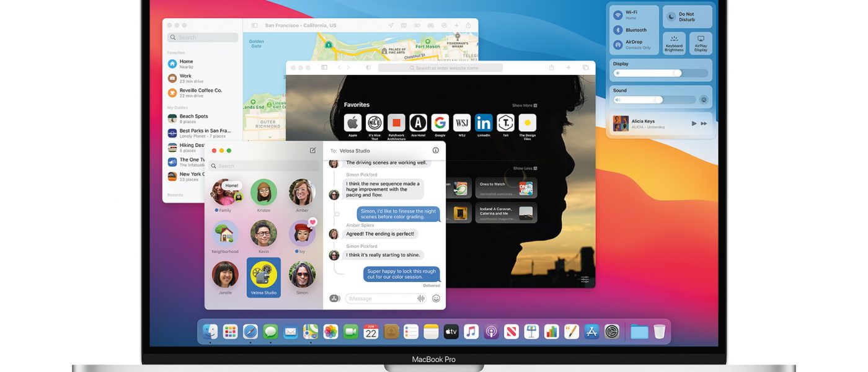868x372 pixels.
Task: Open Calendar icon showing 22
Action: click(371, 332)
